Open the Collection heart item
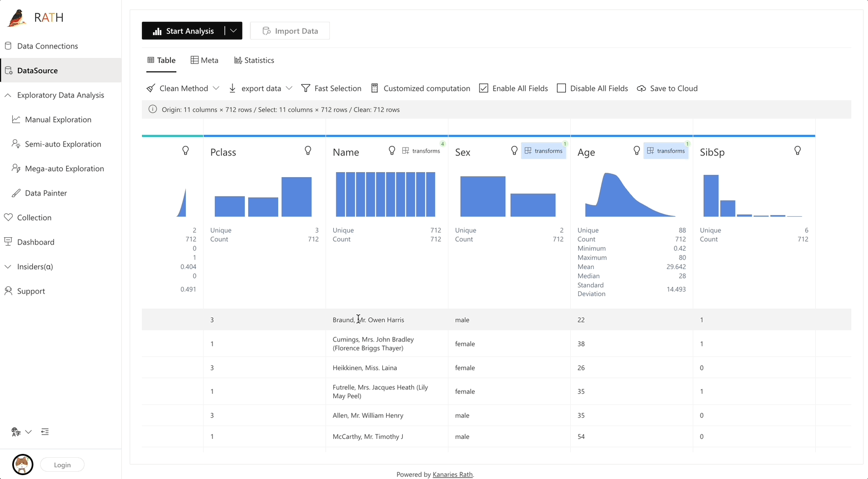The width and height of the screenshot is (868, 479). click(x=34, y=218)
